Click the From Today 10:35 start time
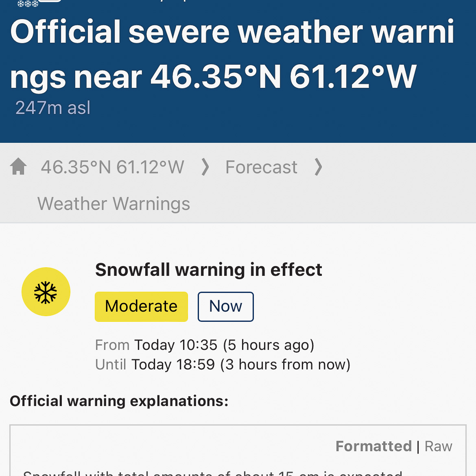Viewport: 476px width, 476px height. coord(205,345)
